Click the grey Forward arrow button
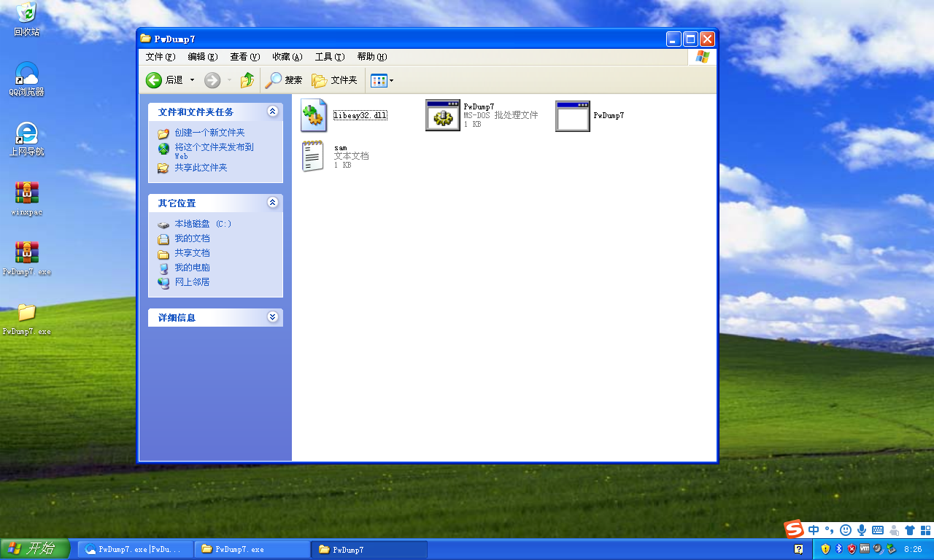 click(212, 80)
